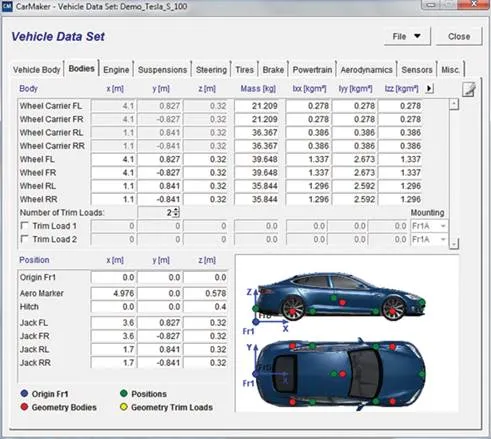This screenshot has width=491, height=439.
Task: Click the Wheel Carrier FL row label
Action: (51, 106)
